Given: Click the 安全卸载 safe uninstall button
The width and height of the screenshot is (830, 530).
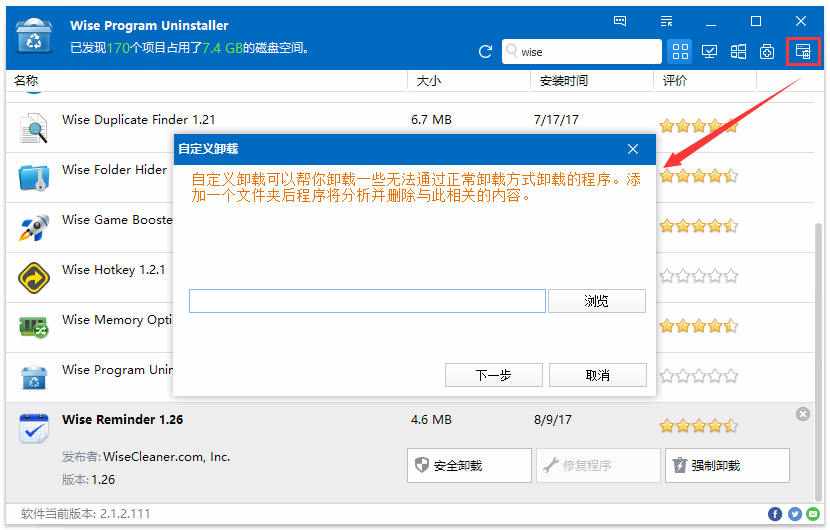Looking at the screenshot, I should [x=469, y=465].
